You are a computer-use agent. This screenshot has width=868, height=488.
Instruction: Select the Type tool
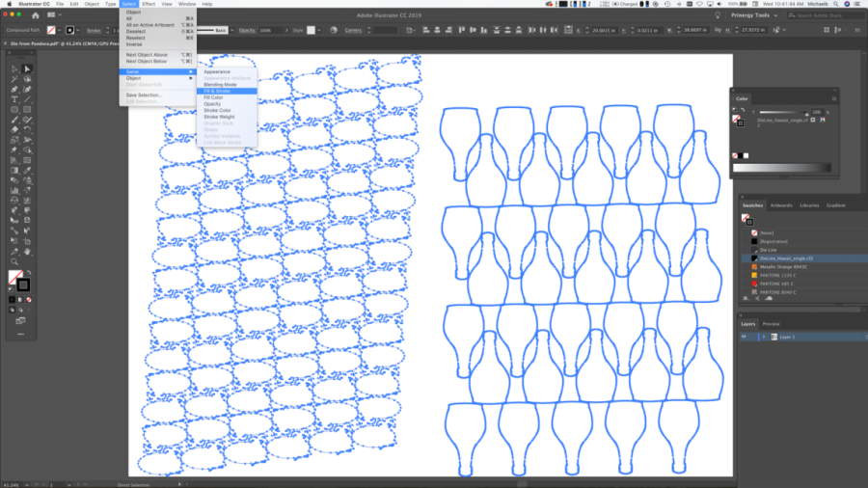point(14,99)
